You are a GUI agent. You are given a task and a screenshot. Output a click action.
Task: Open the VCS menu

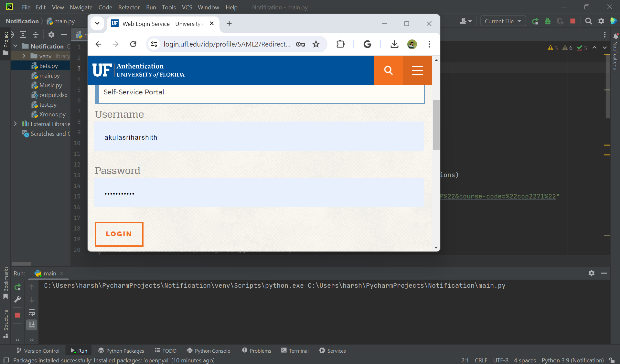[x=187, y=7]
